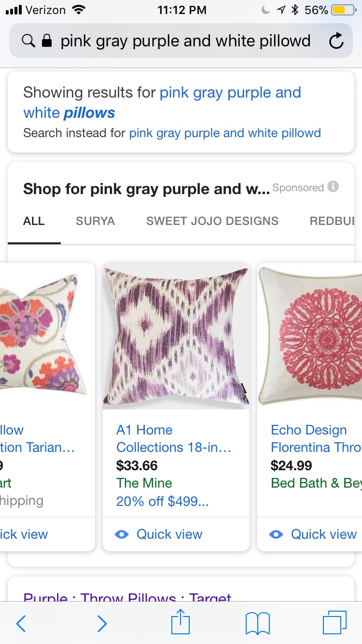The width and height of the screenshot is (362, 644).
Task: Tap the purple ikat pillow image
Action: (176, 336)
